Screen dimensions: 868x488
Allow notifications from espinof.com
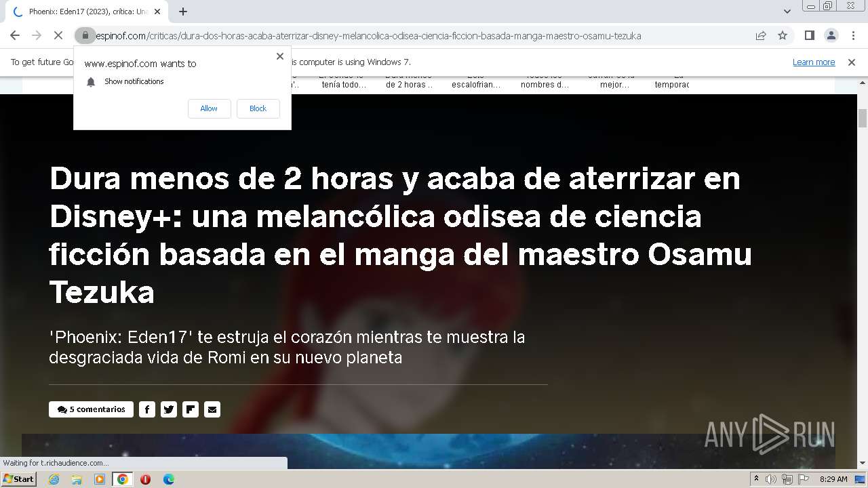point(209,108)
